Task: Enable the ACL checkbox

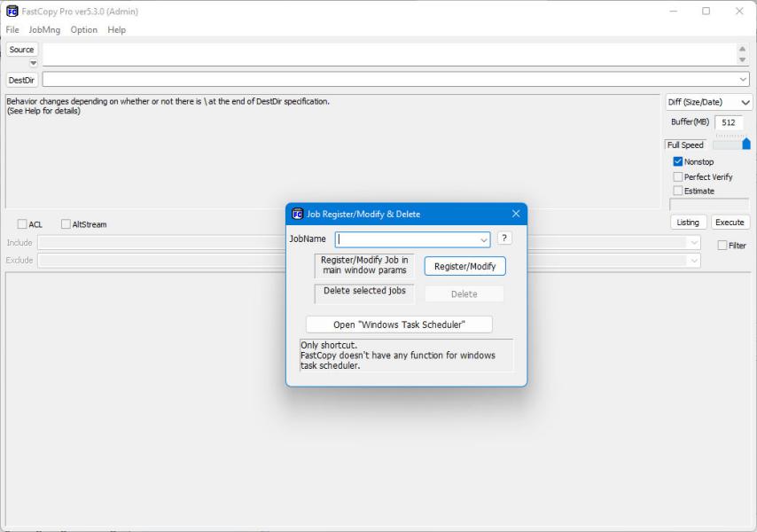Action: pyautogui.click(x=22, y=224)
